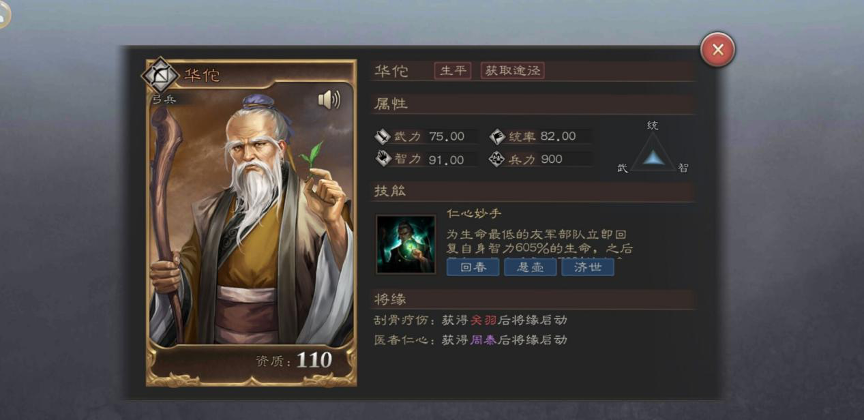Click the 资质 110 rating label
This screenshot has width=864, height=420.
(x=294, y=360)
